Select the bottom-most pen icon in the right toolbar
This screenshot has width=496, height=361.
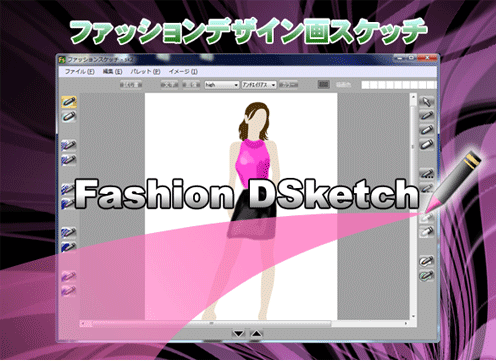click(x=427, y=275)
